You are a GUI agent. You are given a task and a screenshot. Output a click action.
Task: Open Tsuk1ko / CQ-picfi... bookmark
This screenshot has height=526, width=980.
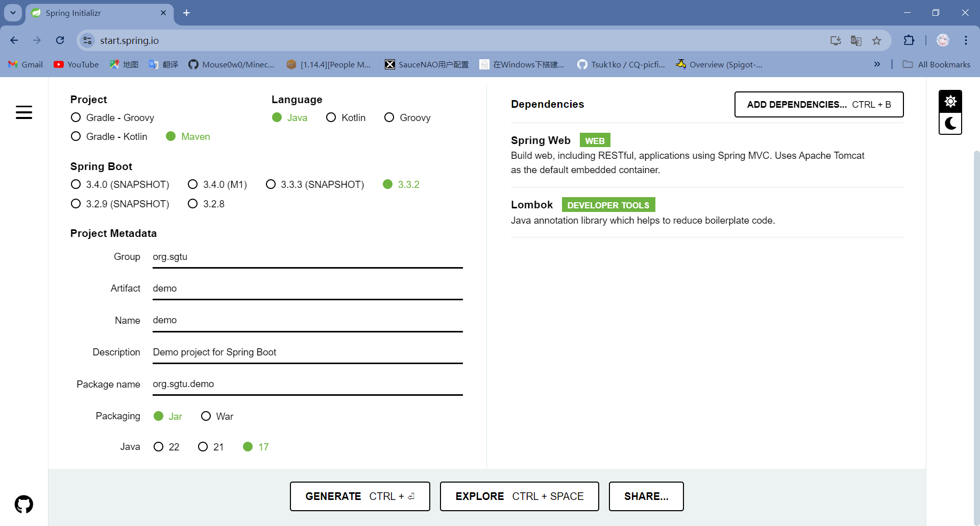point(621,64)
